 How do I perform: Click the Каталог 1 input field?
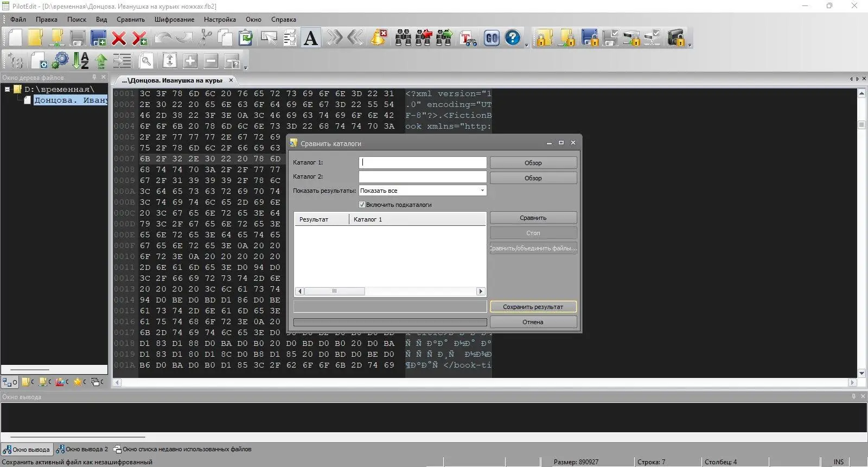(423, 162)
